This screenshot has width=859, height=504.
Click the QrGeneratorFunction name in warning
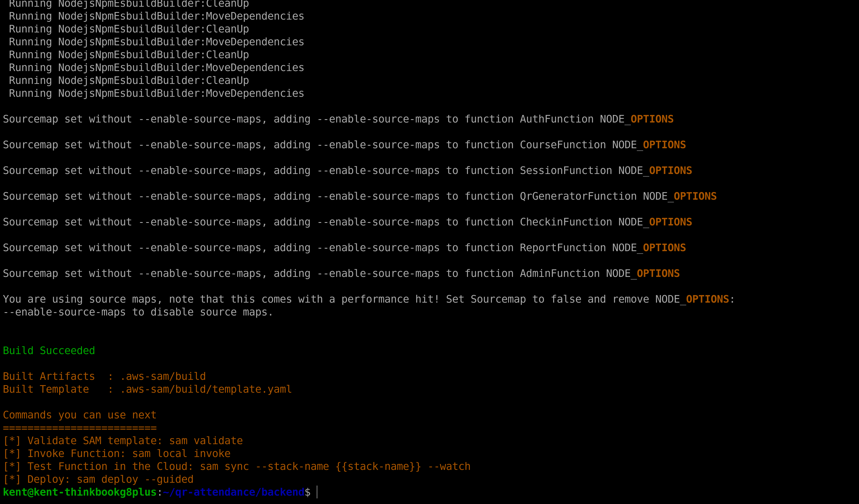(578, 196)
